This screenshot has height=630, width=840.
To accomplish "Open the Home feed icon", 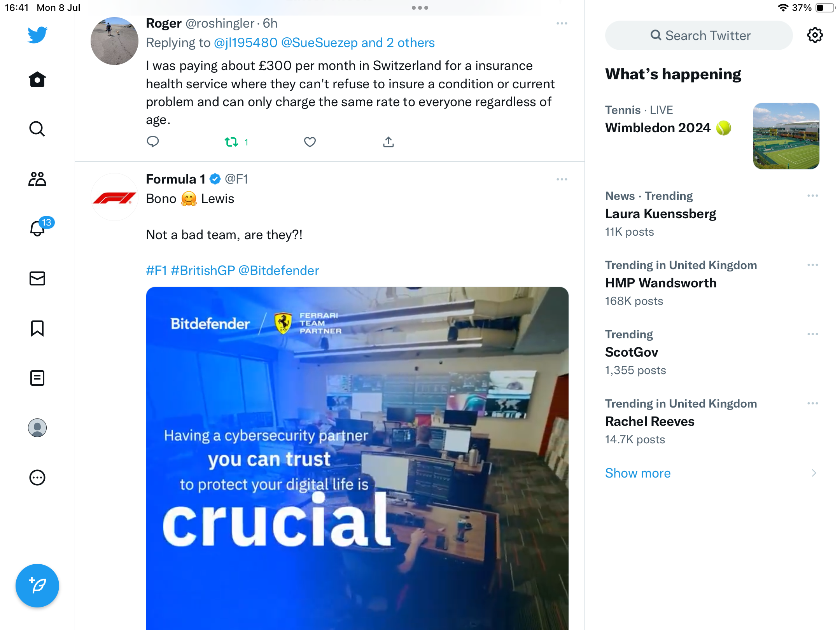I will click(37, 79).
